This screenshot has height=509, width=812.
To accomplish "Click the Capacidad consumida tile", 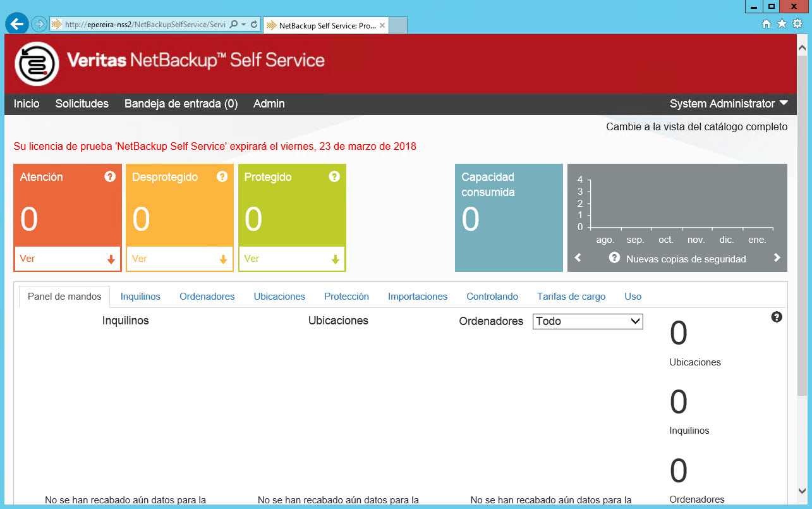I will [509, 218].
